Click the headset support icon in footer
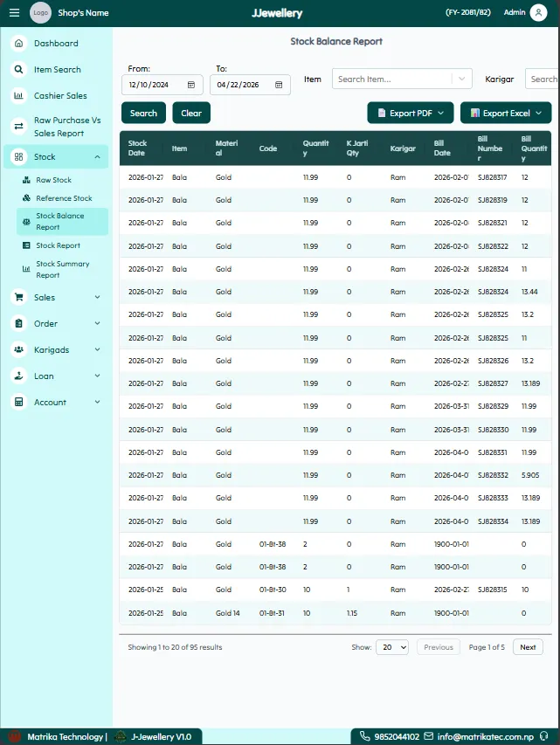This screenshot has height=745, width=560. (x=543, y=736)
